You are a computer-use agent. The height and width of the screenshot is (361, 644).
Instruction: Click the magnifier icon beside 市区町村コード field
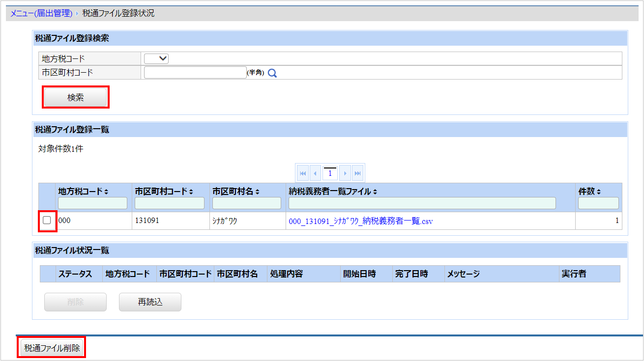pyautogui.click(x=272, y=73)
